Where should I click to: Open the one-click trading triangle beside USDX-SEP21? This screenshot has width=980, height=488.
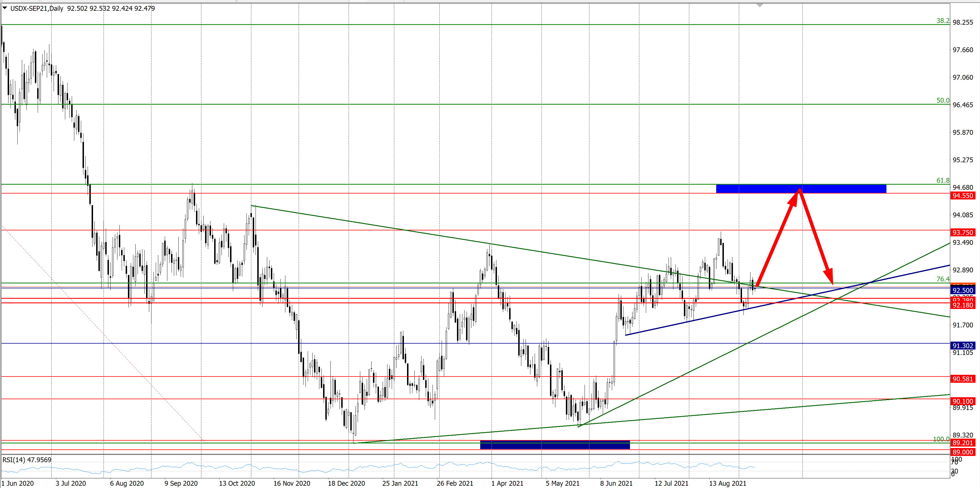(5, 8)
